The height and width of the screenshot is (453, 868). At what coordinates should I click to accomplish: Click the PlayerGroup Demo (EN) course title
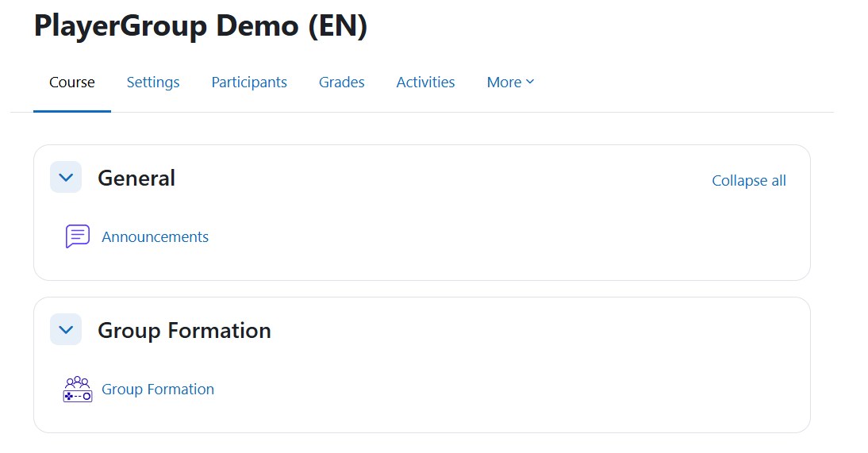201,26
